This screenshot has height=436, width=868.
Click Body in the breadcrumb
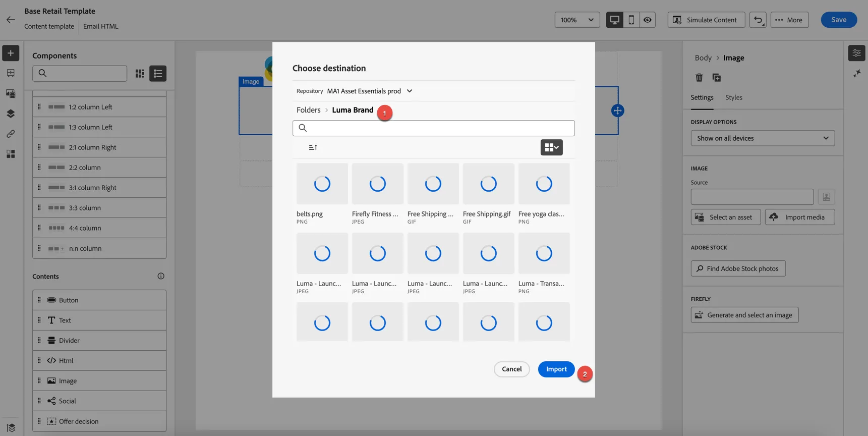(x=703, y=58)
